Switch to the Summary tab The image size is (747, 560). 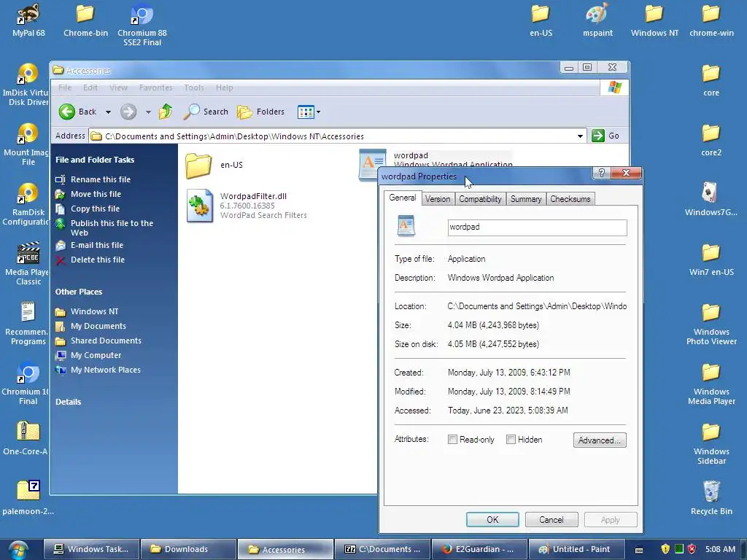[525, 199]
